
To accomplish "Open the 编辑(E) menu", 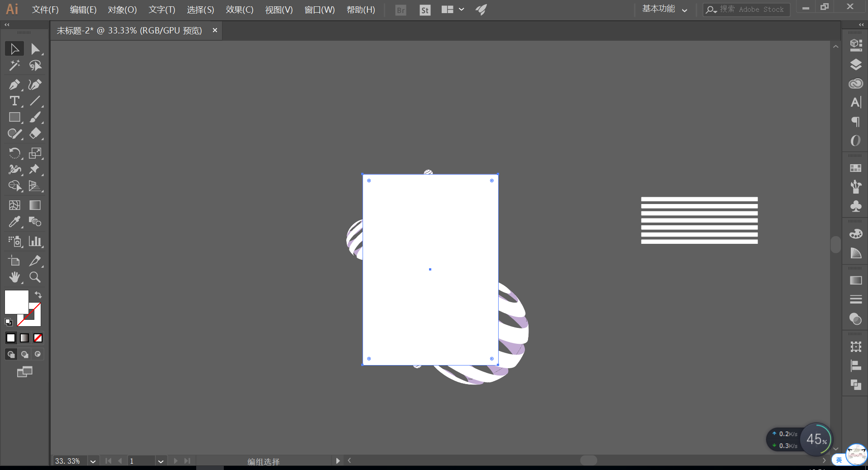I will 83,9.
